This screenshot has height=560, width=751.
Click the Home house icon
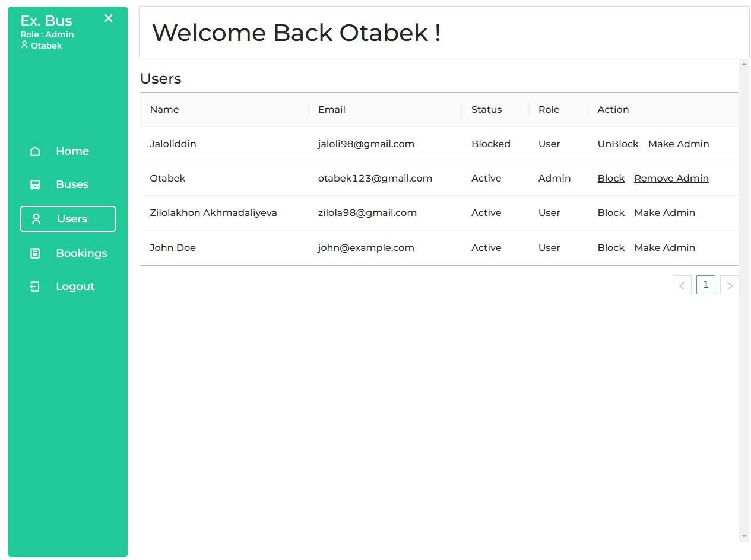point(35,151)
